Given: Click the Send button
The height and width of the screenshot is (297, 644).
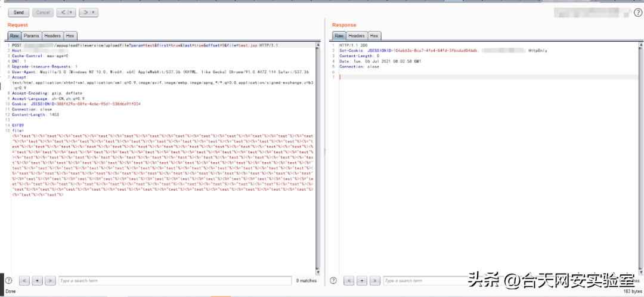Looking at the screenshot, I should [x=18, y=12].
